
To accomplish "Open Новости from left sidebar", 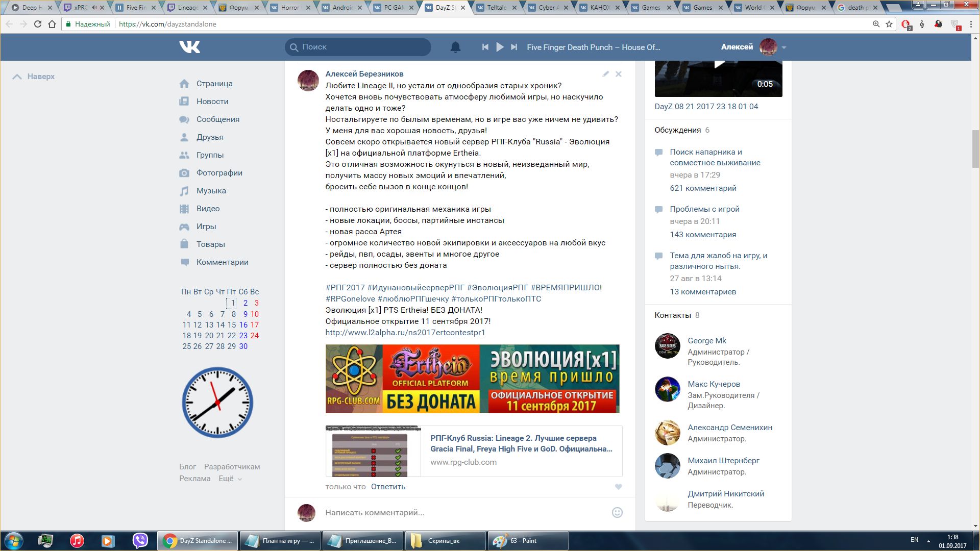I will tap(212, 102).
